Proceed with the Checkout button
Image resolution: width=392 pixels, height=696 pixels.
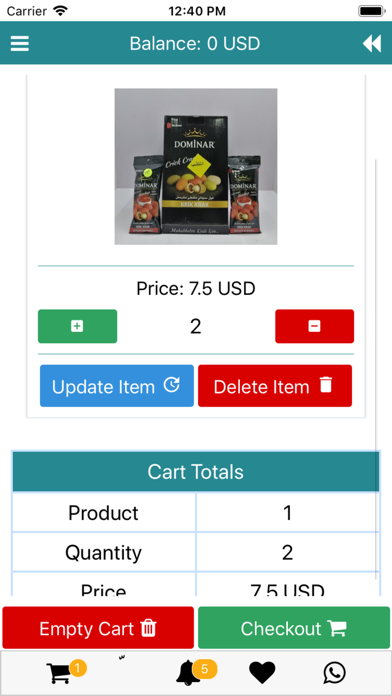point(294,628)
